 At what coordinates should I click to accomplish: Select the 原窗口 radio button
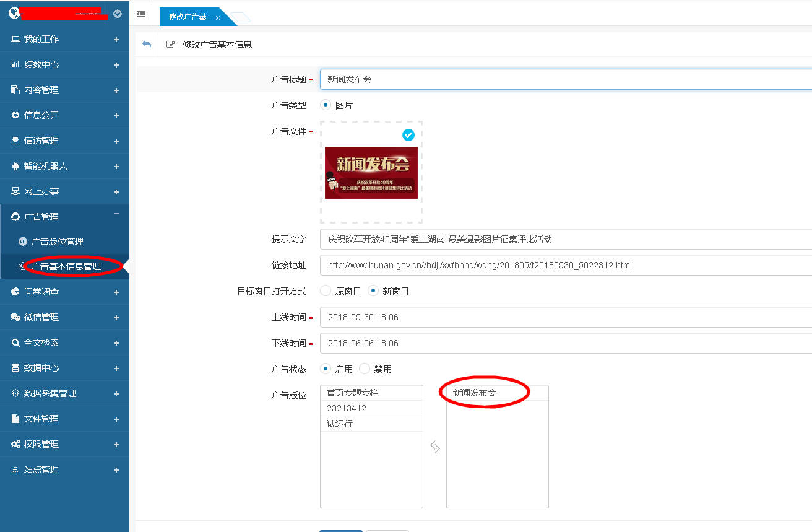[x=326, y=290]
